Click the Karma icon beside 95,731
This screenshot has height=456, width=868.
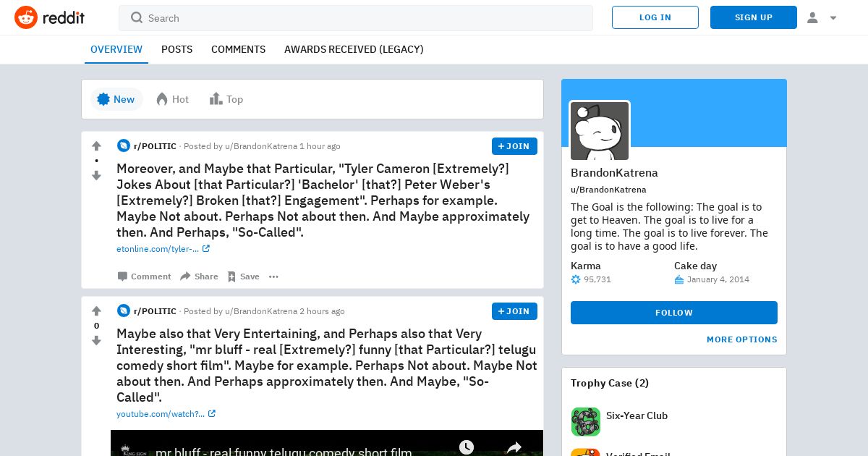(576, 279)
